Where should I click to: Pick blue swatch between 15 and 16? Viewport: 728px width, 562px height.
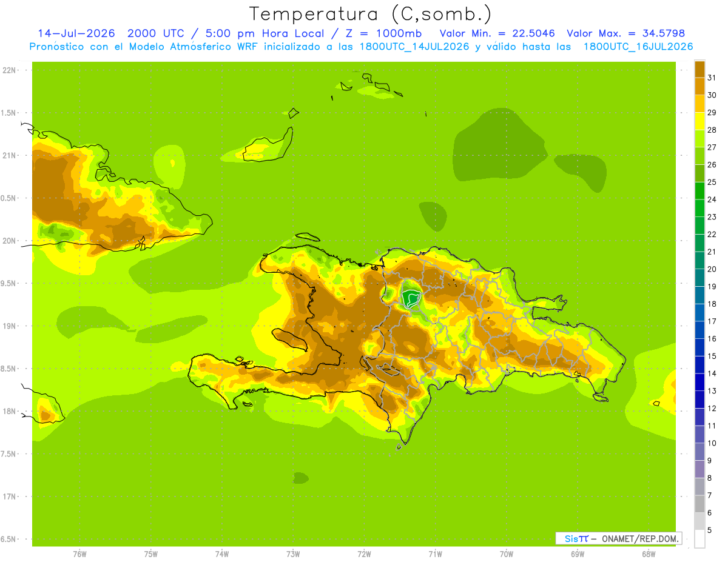[699, 347]
